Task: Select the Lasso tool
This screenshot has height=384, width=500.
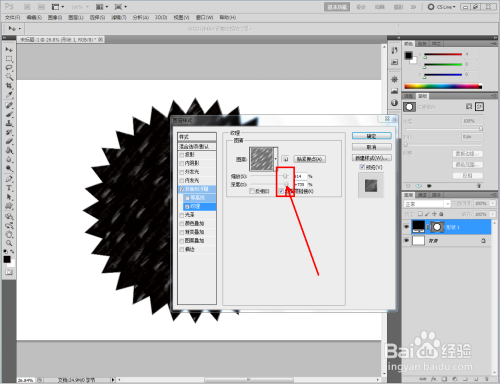Action: point(9,68)
